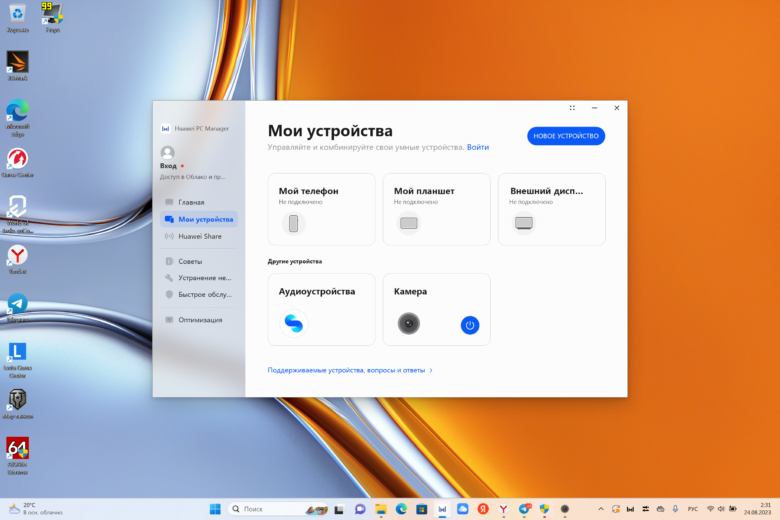Click the taskbar Поиск search box
This screenshot has width=780, height=520.
(x=278, y=509)
